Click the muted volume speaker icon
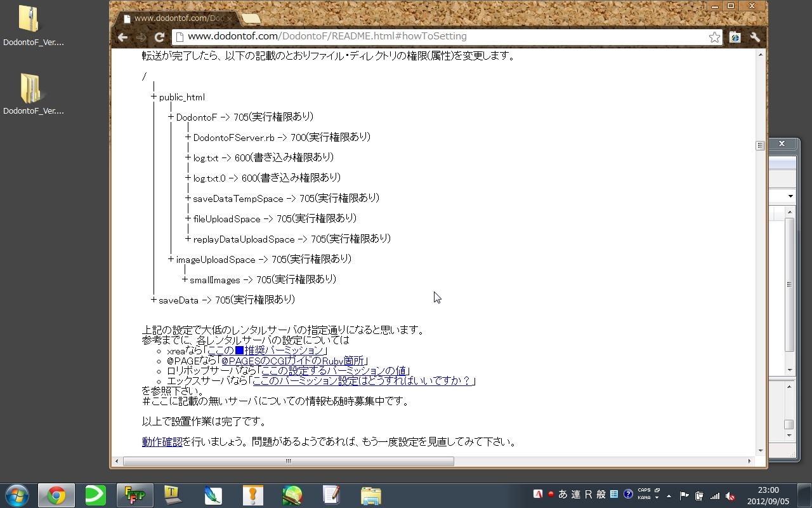The image size is (812, 508). click(x=730, y=496)
